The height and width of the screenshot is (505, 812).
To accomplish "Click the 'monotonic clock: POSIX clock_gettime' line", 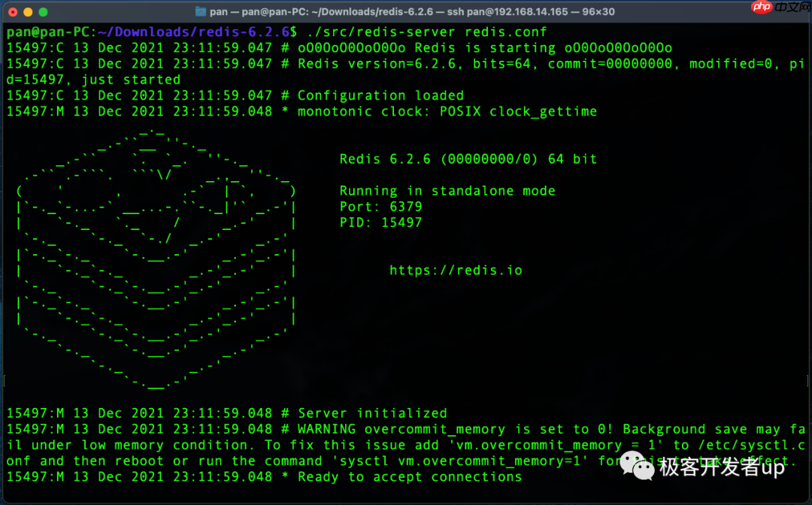I will click(x=301, y=112).
